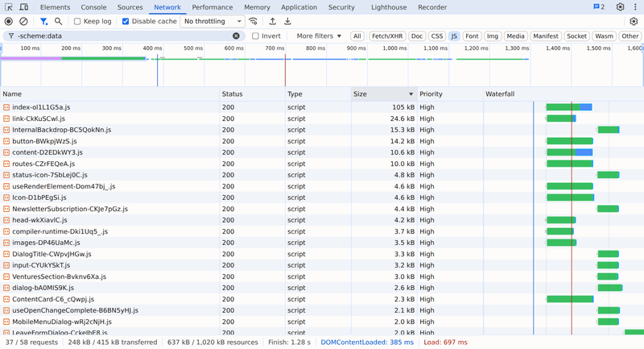Stop recording network log

[8, 22]
